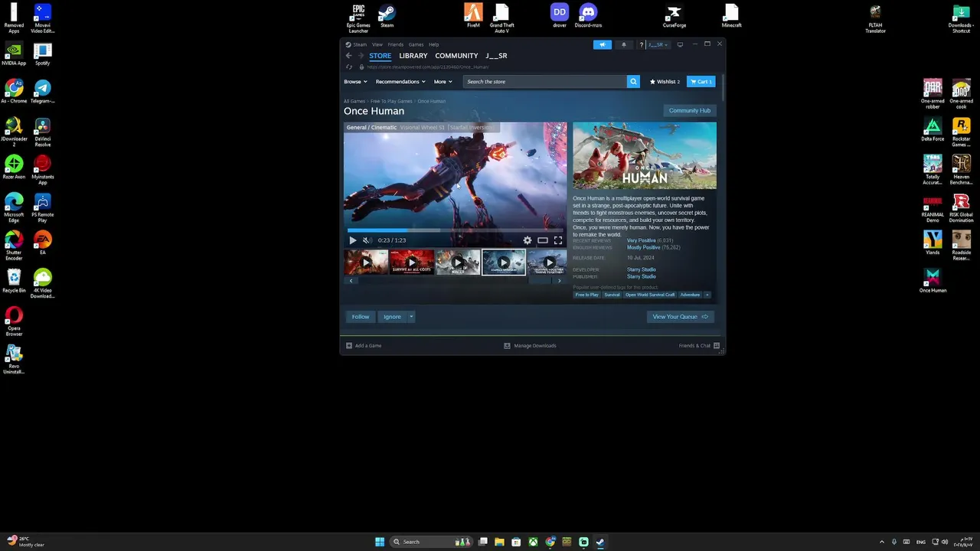Screen dimensions: 980x551
Task: Open the STORE tab
Action: pos(380,56)
